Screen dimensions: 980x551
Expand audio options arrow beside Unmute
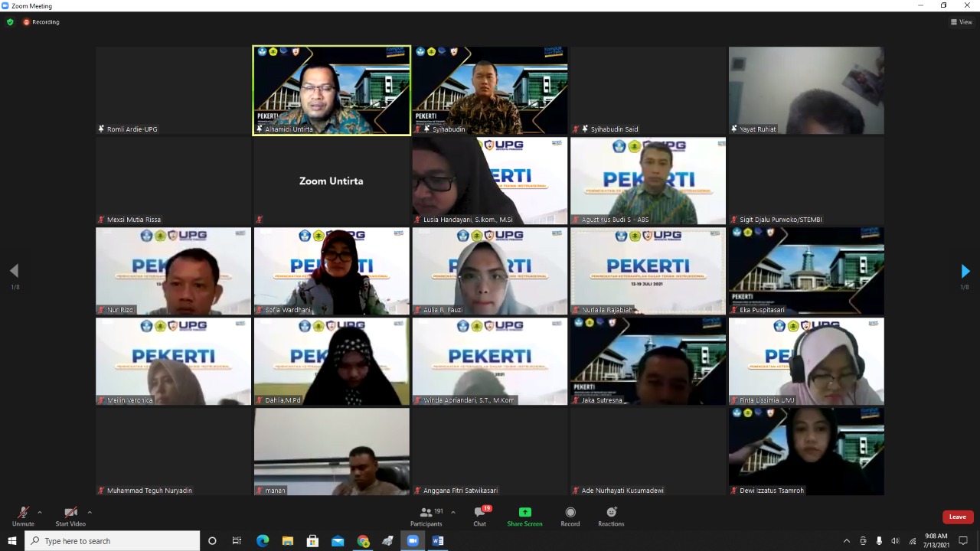pyautogui.click(x=40, y=512)
